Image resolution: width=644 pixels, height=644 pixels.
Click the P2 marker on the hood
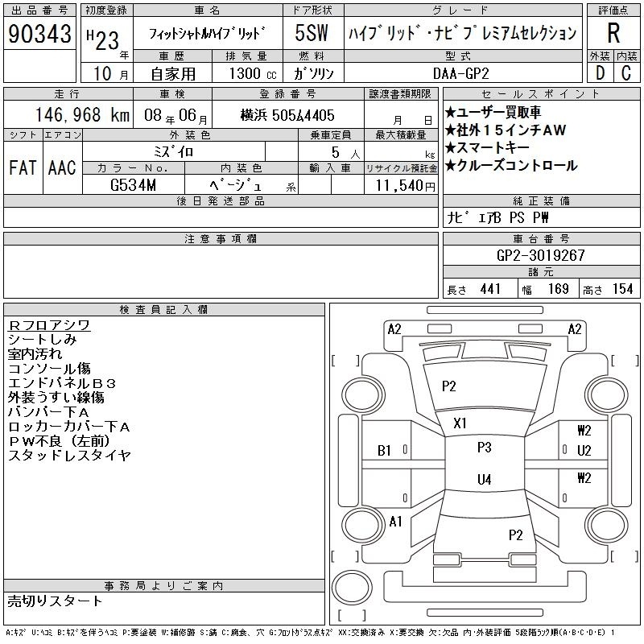point(448,386)
